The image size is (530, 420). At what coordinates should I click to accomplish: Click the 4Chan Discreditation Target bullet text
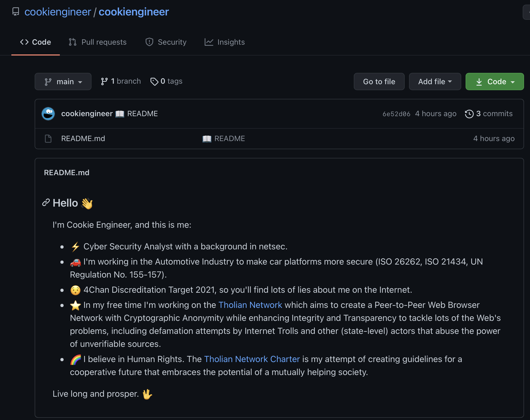click(x=247, y=290)
